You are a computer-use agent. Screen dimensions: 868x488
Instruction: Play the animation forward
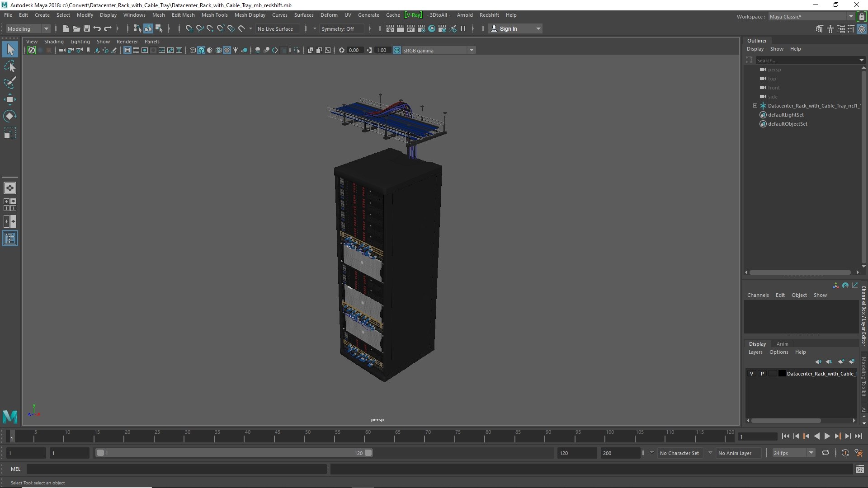(827, 436)
